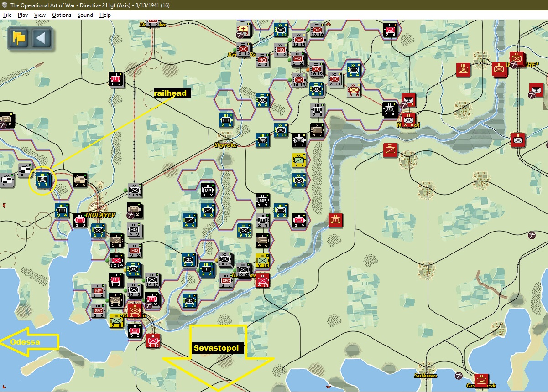This screenshot has height=392, width=548.
Task: Select the yellow division 9-10
Action: click(x=262, y=260)
